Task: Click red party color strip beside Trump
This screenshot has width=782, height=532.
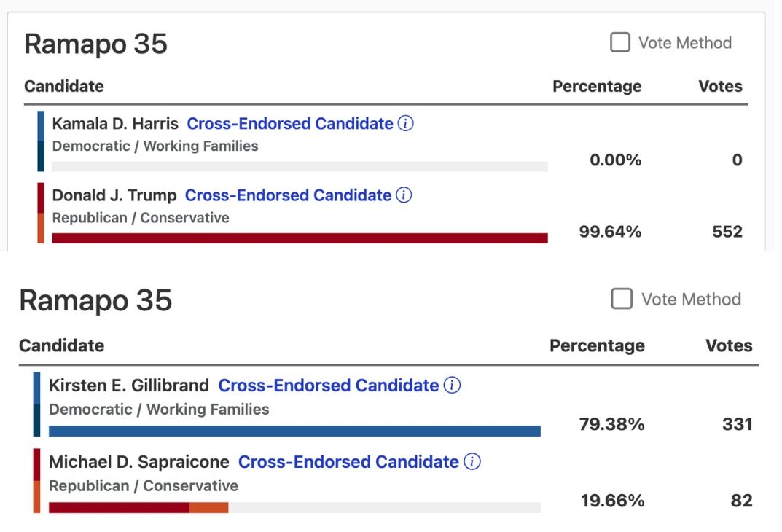Action: click(x=41, y=197)
